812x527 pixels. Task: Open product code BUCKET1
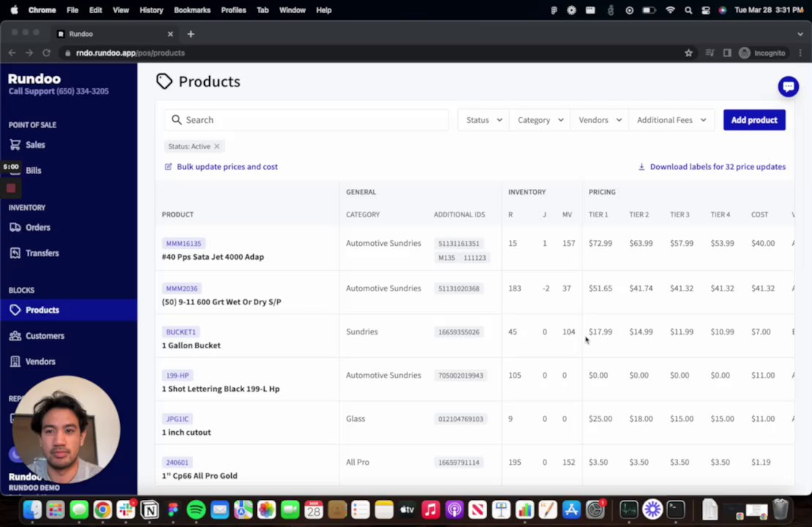[x=181, y=332]
